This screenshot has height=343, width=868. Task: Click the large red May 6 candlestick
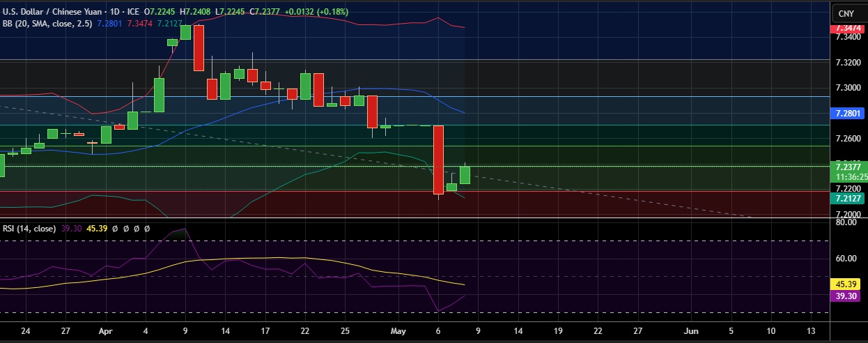pos(438,160)
